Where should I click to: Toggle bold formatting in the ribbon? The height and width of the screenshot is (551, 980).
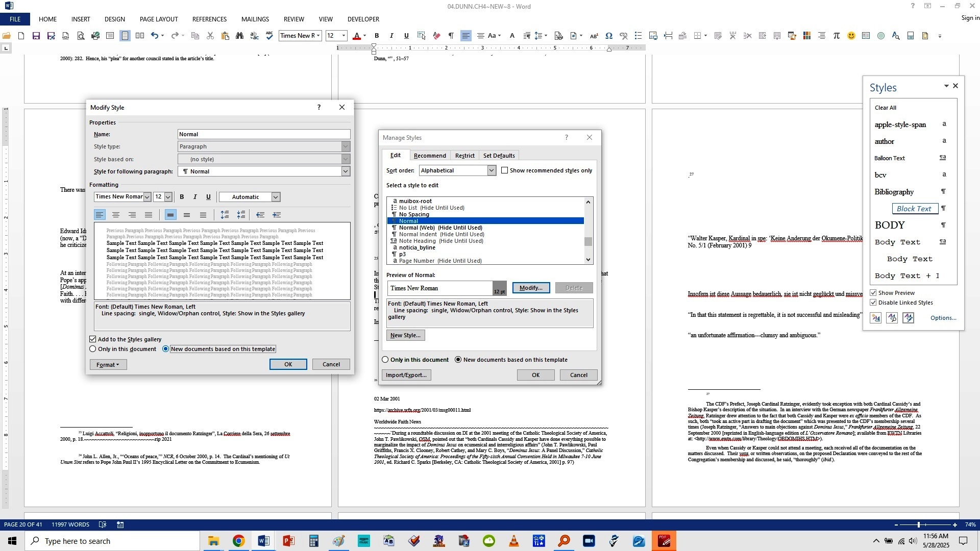[377, 36]
